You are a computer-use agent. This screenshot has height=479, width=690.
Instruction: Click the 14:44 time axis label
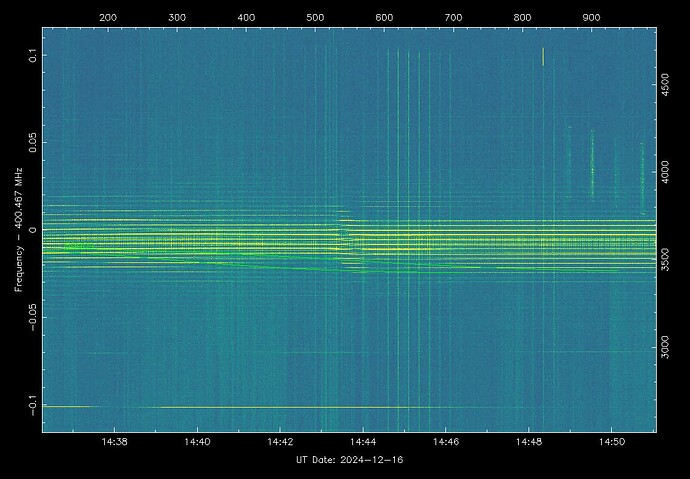point(363,442)
